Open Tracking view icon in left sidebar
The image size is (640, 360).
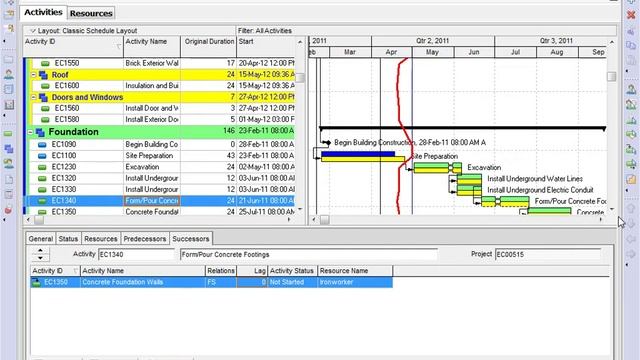coord(9,104)
